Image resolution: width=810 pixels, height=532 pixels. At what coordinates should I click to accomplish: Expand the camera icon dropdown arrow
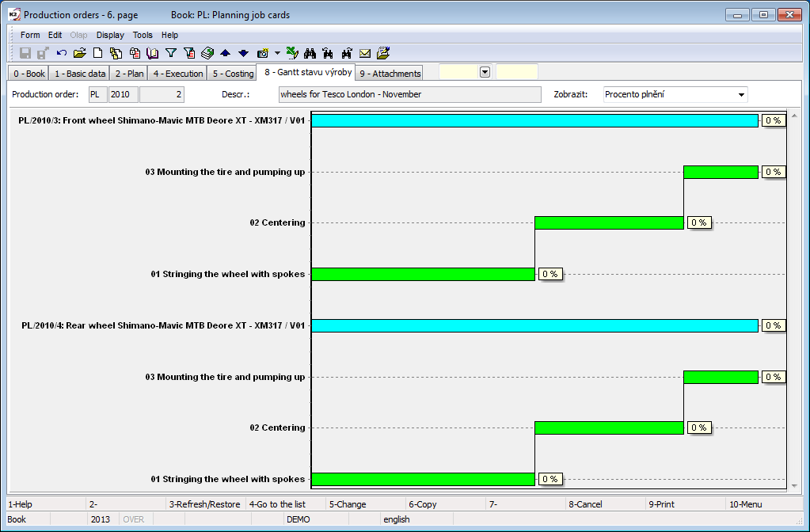(277, 53)
